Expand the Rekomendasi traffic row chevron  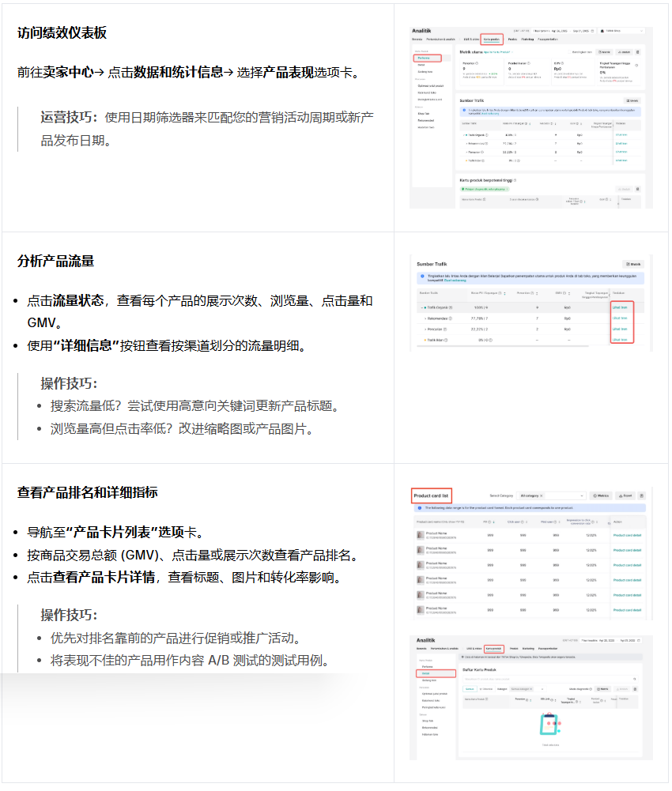point(423,318)
